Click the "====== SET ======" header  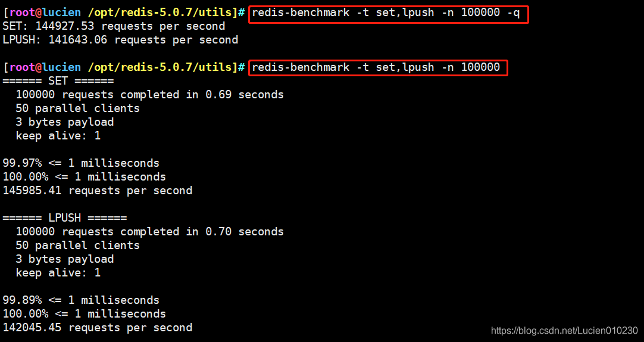pos(58,81)
